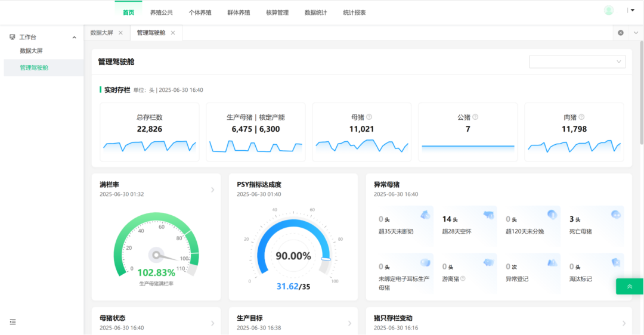Select 数据大屏 in the sidebar
644x335 pixels.
tap(32, 51)
